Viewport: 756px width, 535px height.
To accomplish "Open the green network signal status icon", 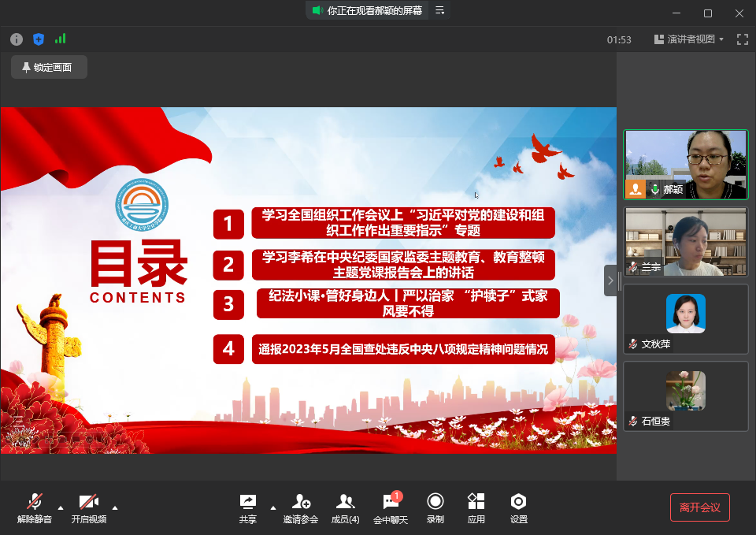I will 60,39.
